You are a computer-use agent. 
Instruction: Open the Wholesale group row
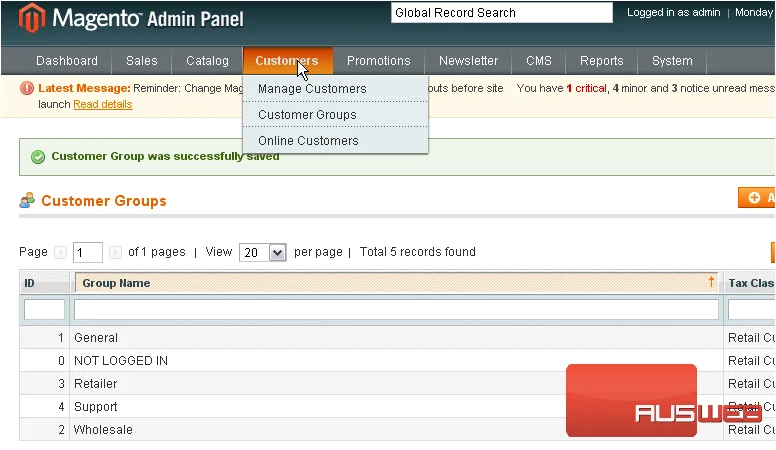[x=397, y=429]
